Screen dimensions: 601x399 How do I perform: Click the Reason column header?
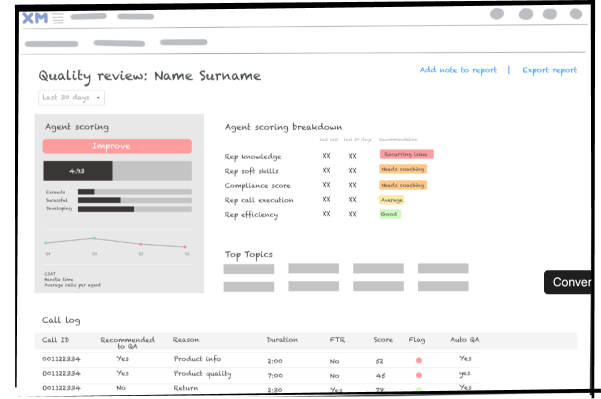tap(186, 340)
